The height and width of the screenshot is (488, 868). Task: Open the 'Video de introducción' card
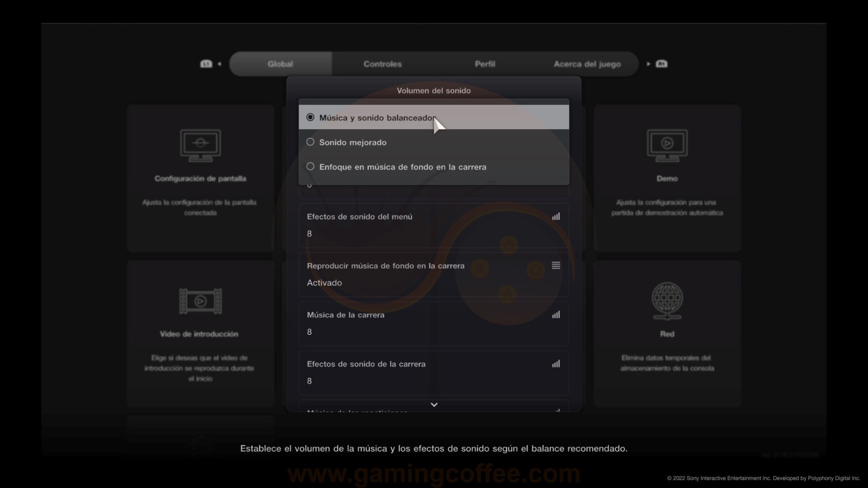coord(201,334)
